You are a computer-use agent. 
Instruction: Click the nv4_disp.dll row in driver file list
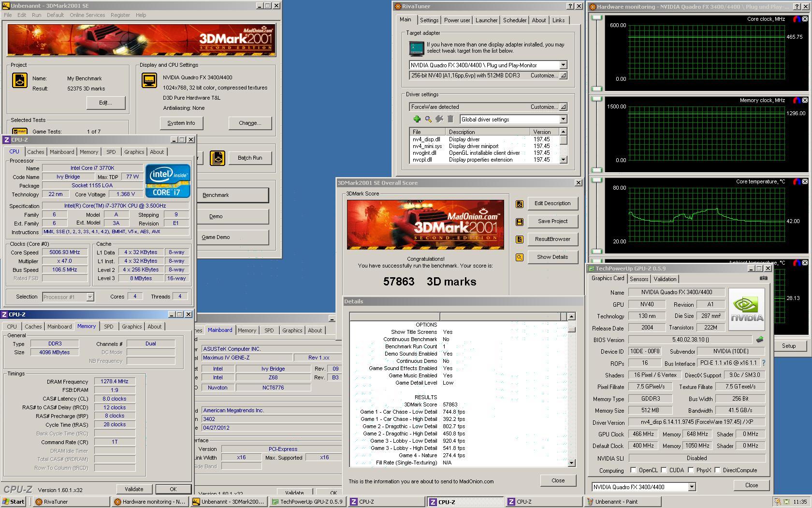(x=484, y=139)
